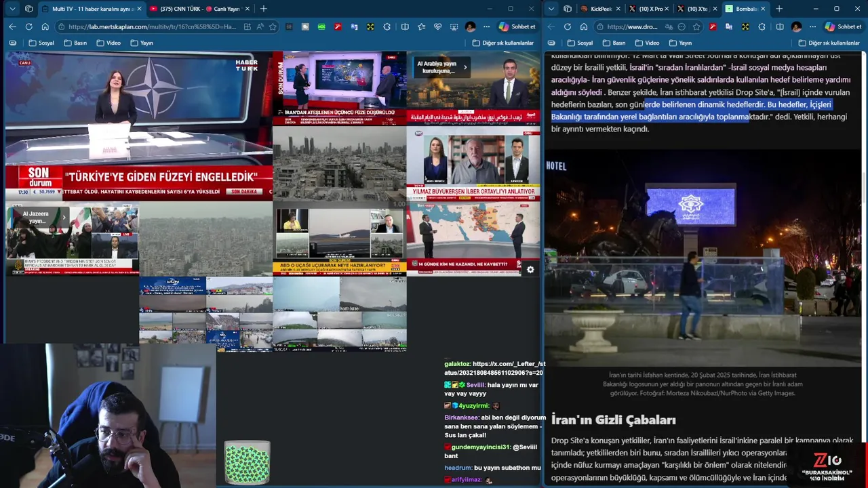Expand Al Jazeera yayın overlay chevron
868x488 pixels.
64,217
